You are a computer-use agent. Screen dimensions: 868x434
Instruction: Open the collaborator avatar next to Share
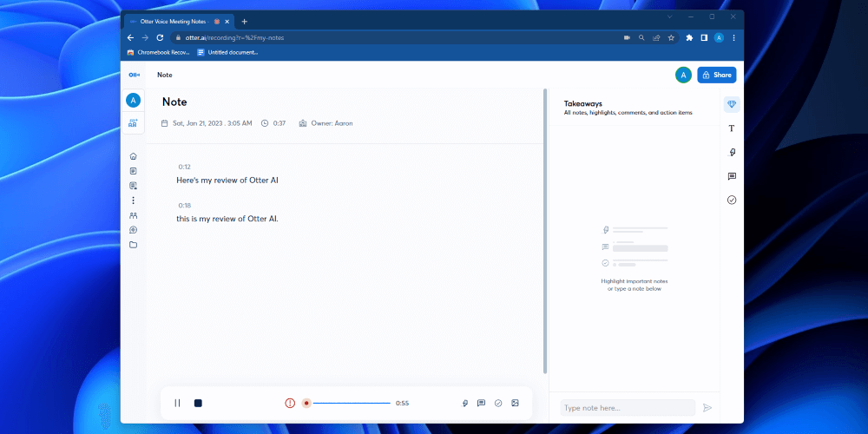[x=684, y=75]
